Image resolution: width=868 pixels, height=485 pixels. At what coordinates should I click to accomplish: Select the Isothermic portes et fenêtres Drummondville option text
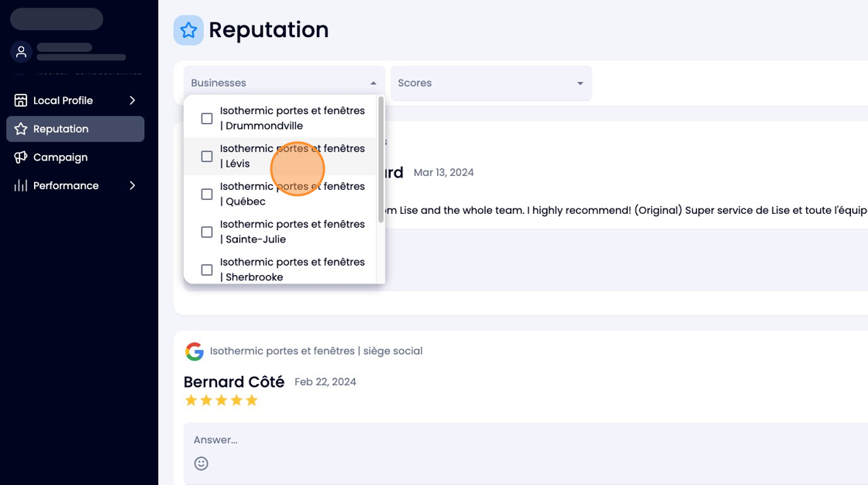pyautogui.click(x=292, y=118)
